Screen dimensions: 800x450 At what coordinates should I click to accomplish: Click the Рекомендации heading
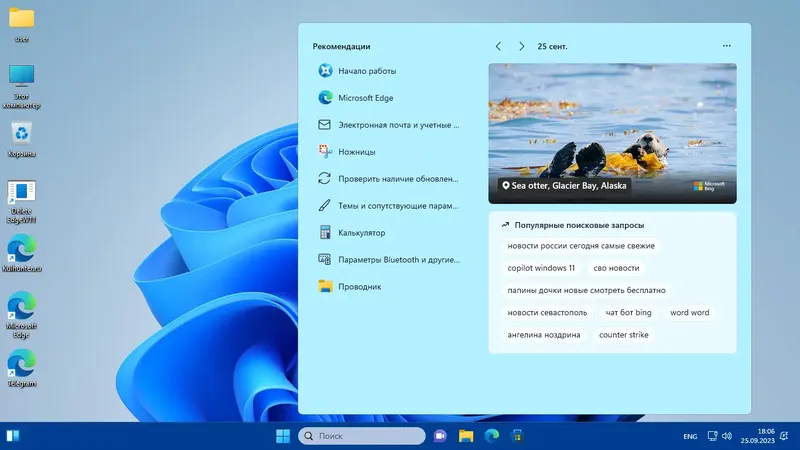341,46
